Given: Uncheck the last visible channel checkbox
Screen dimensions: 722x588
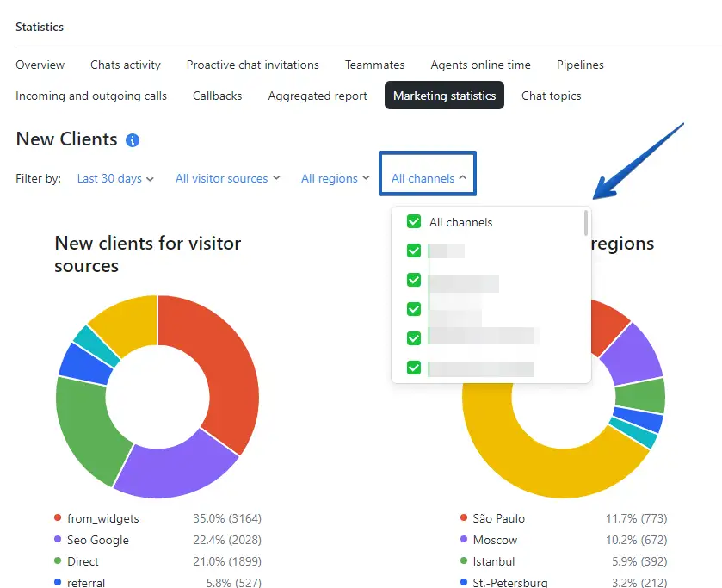Looking at the screenshot, I should [x=414, y=368].
